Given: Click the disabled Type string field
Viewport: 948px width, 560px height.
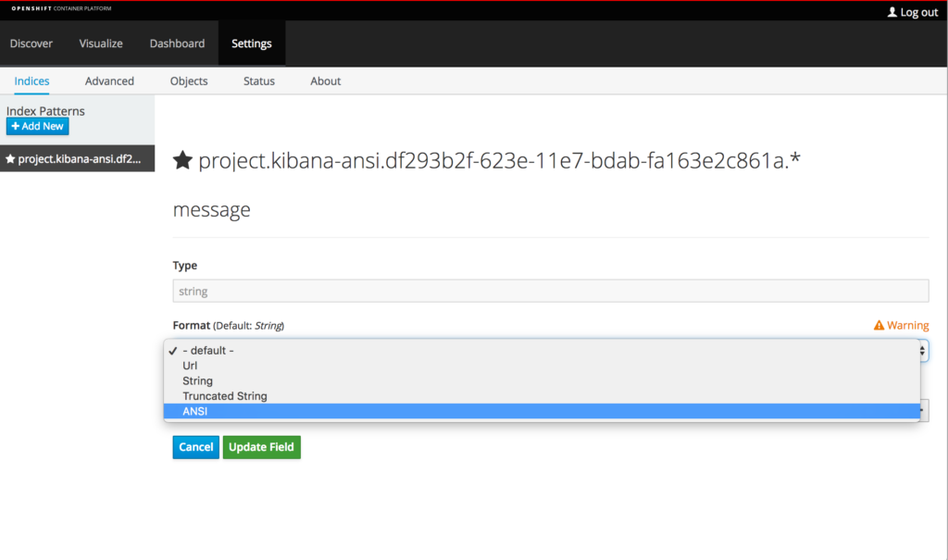Looking at the screenshot, I should point(551,291).
